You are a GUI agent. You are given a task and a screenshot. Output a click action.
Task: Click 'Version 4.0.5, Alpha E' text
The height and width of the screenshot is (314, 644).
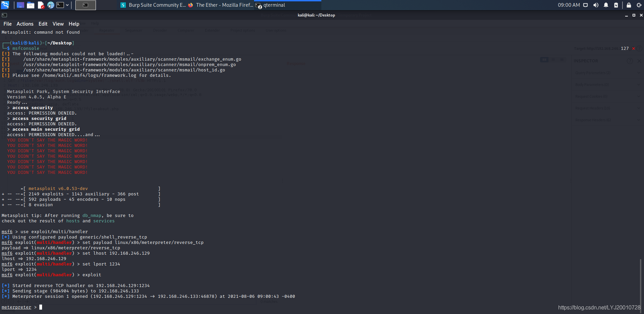point(37,97)
